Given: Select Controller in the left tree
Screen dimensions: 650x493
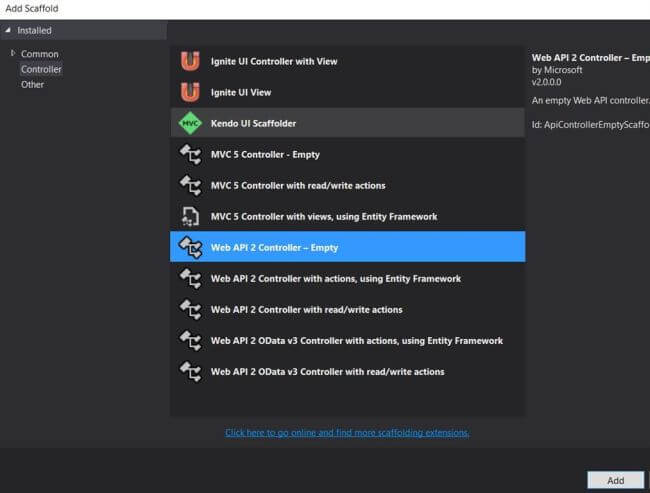Looking at the screenshot, I should (x=41, y=69).
